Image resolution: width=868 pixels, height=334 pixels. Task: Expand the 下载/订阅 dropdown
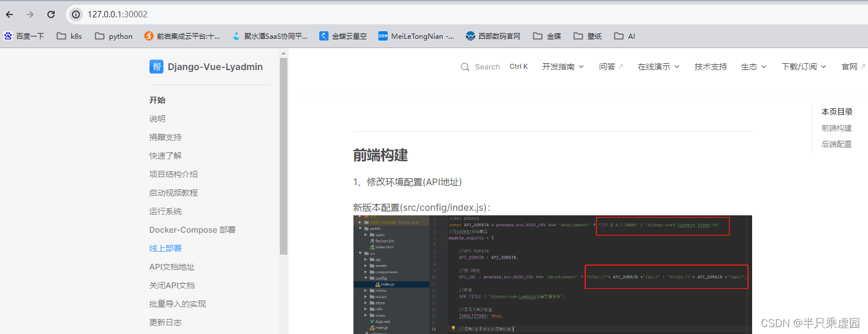[803, 67]
